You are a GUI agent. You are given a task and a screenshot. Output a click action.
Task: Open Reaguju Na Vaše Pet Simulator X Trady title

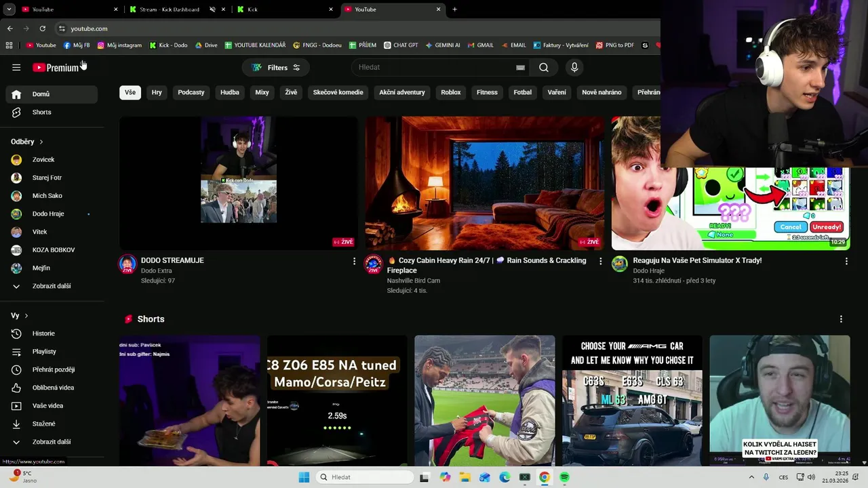click(697, 260)
